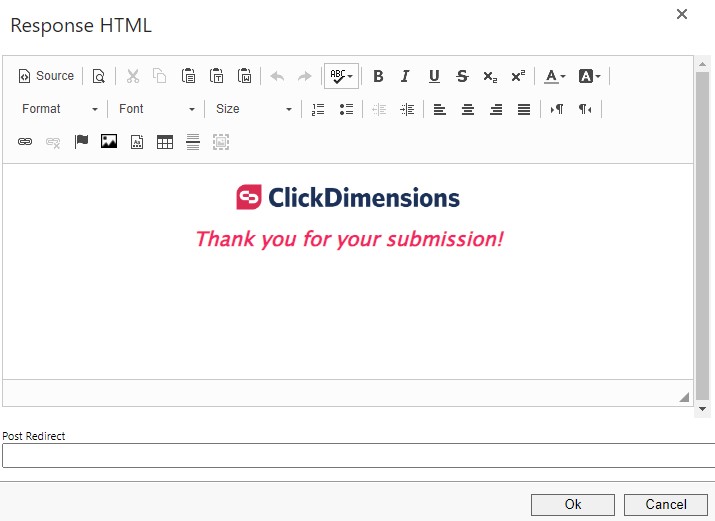Viewport: 715px width, 521px height.
Task: Click the insert Image icon
Action: click(x=109, y=142)
